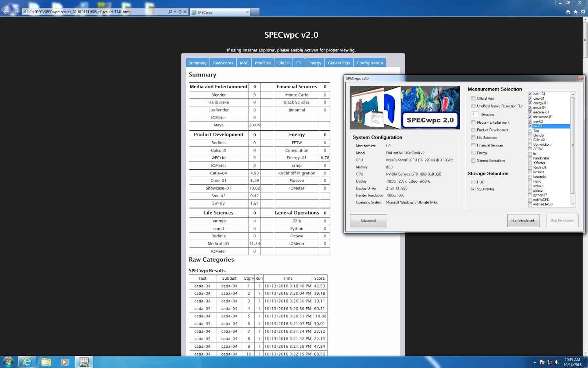Click the address bar search magnifier icon
This screenshot has width=588, height=368.
click(x=170, y=12)
